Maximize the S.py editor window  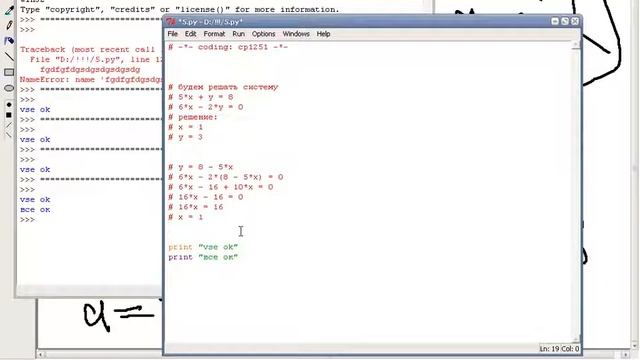pos(565,21)
